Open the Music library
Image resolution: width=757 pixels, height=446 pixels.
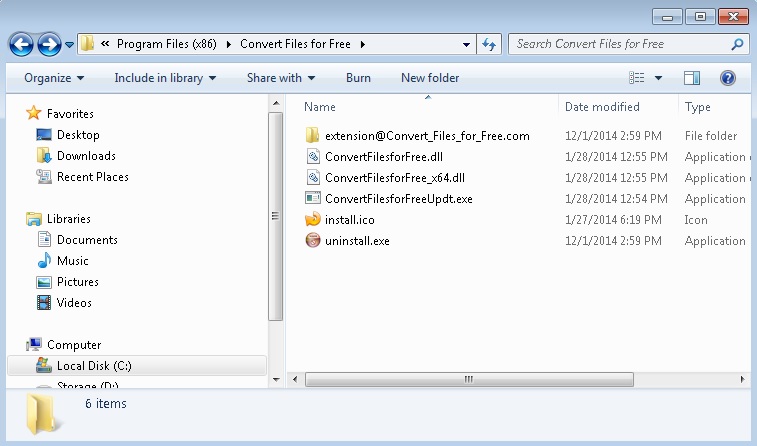(x=72, y=261)
